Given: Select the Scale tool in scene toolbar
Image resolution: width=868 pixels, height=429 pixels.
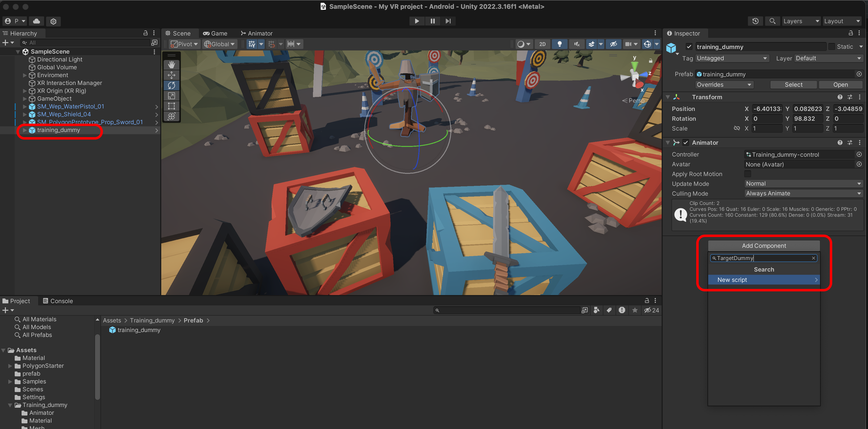Looking at the screenshot, I should pyautogui.click(x=171, y=96).
